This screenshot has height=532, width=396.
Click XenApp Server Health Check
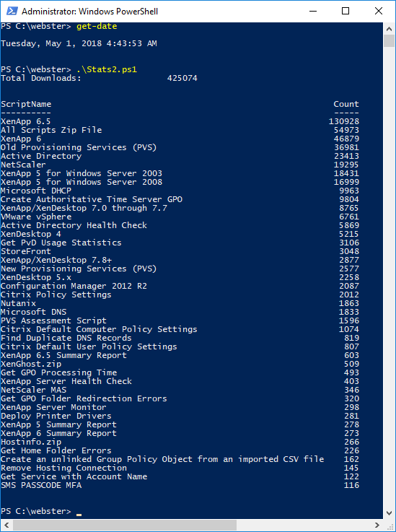pyautogui.click(x=66, y=381)
